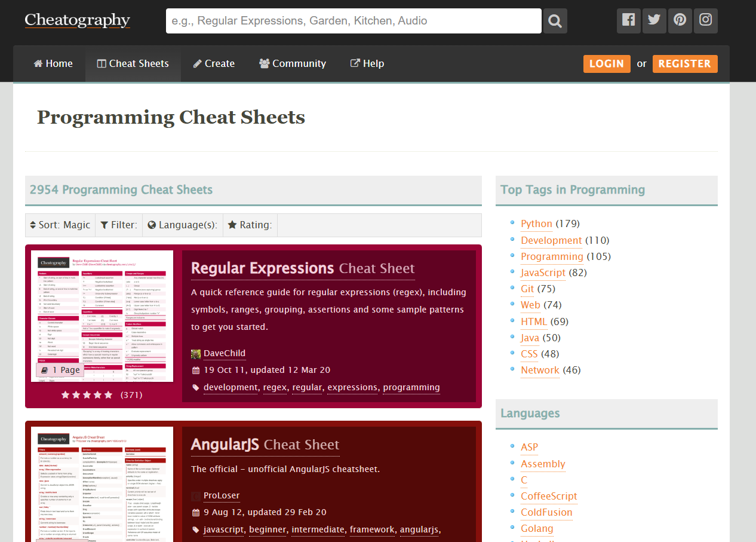Open the Filter dropdown
The image size is (756, 542).
click(x=119, y=225)
